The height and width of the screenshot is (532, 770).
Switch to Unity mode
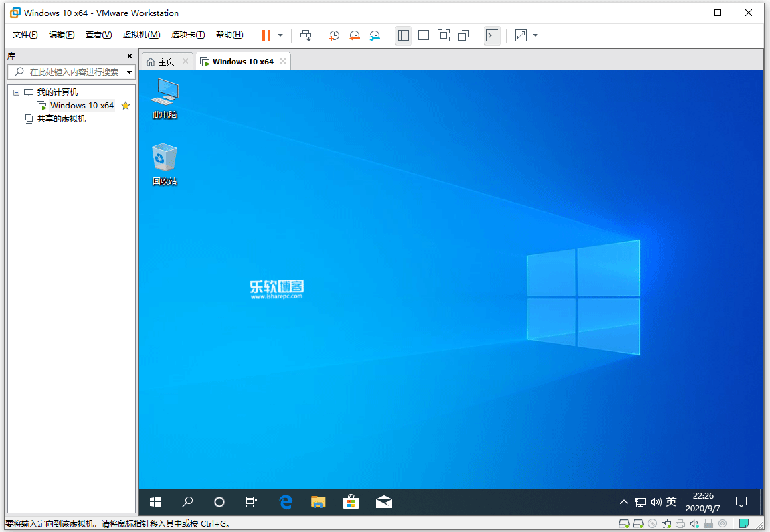[464, 35]
